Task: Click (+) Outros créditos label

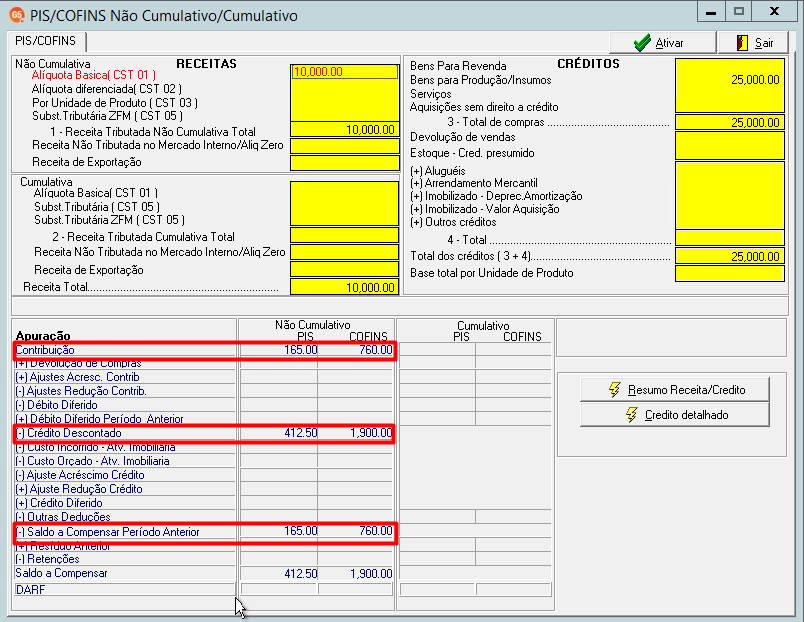Action: click(453, 223)
